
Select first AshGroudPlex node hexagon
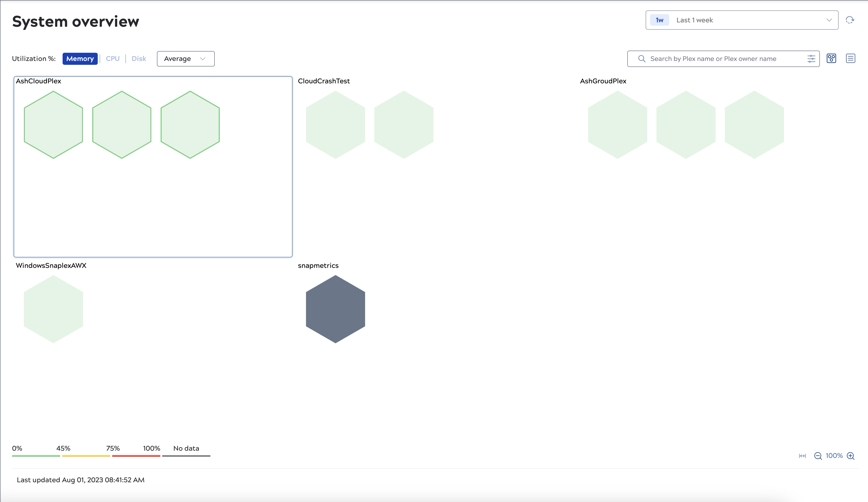618,125
